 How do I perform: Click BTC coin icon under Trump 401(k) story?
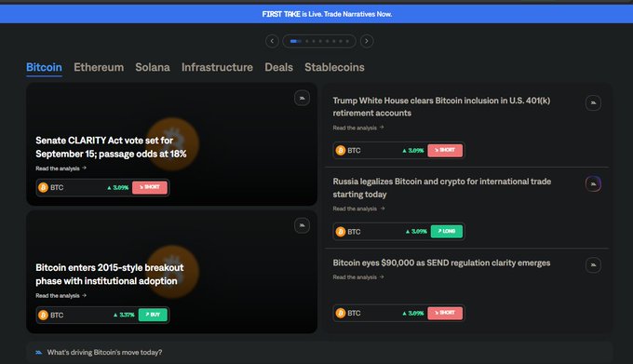coord(341,151)
